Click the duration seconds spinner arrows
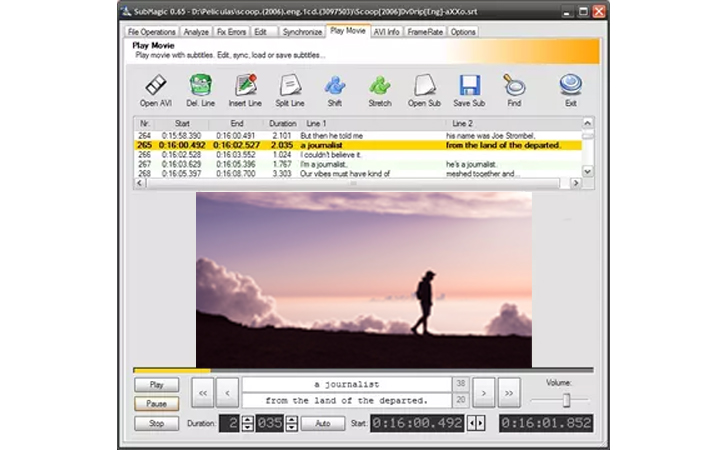 [x=248, y=423]
